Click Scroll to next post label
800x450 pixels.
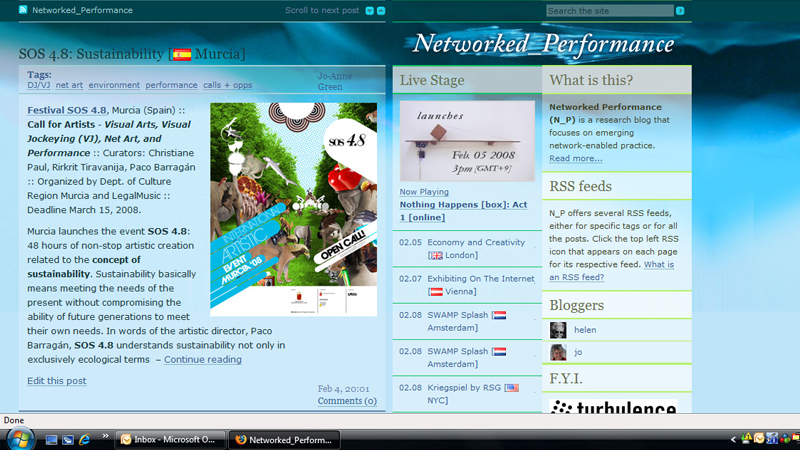tap(322, 10)
